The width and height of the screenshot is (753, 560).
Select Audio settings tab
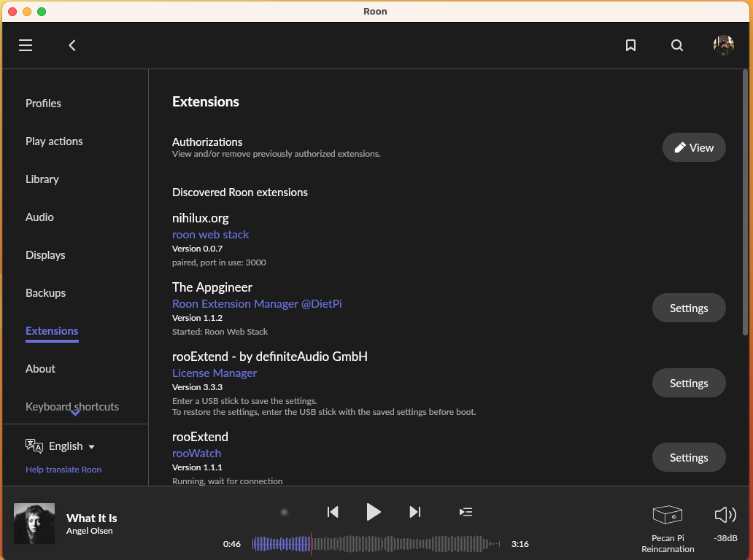(39, 217)
